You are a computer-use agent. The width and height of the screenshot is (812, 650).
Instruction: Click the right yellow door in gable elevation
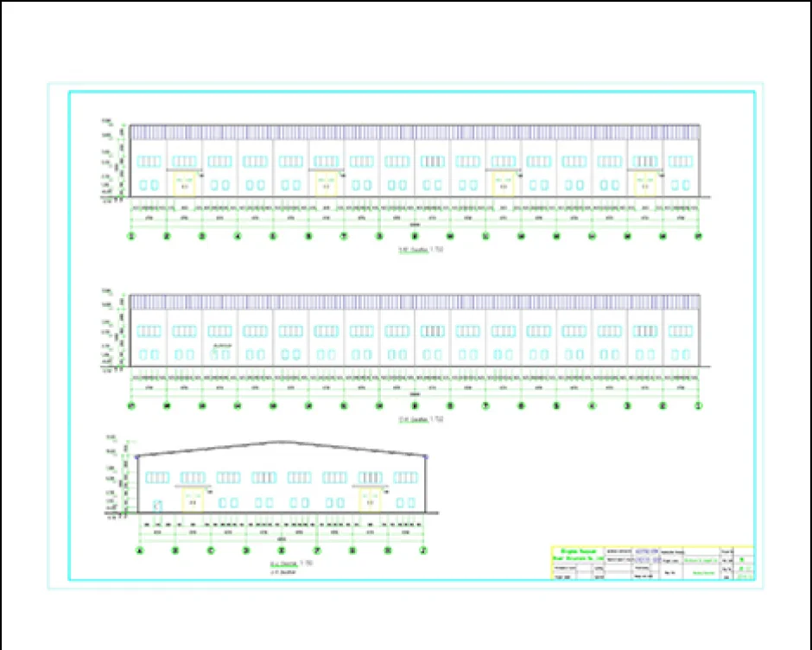point(370,500)
